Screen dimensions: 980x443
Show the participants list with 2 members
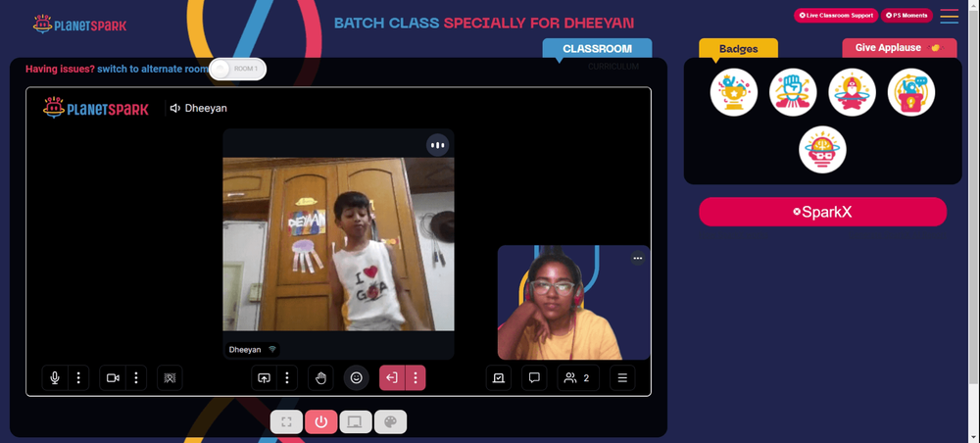point(578,378)
